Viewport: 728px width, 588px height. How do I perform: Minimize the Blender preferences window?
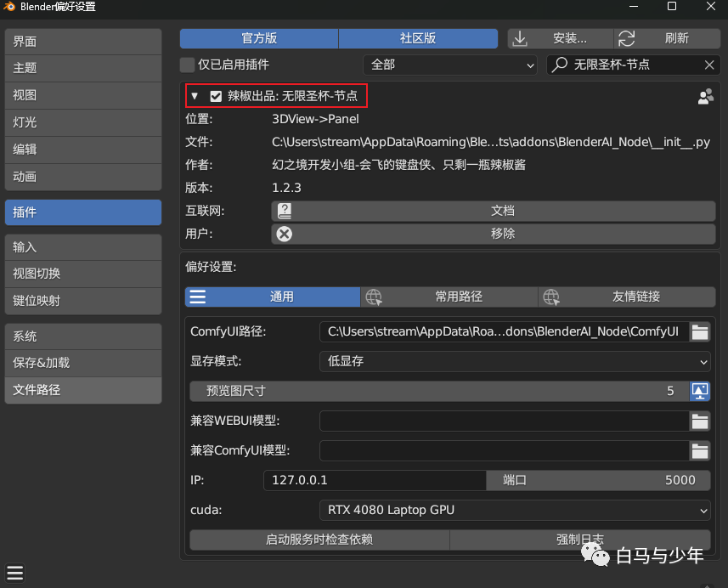(x=634, y=7)
